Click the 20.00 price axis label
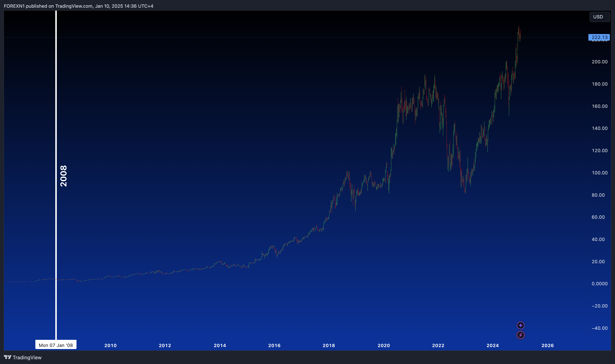This screenshot has height=364, width=615. click(x=598, y=261)
